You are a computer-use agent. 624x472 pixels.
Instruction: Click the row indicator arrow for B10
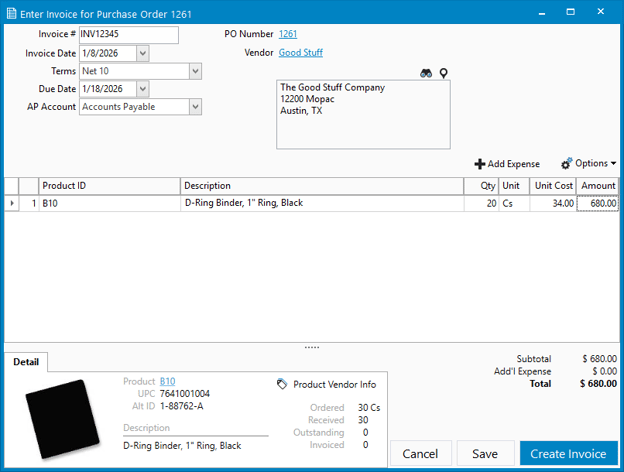12,203
